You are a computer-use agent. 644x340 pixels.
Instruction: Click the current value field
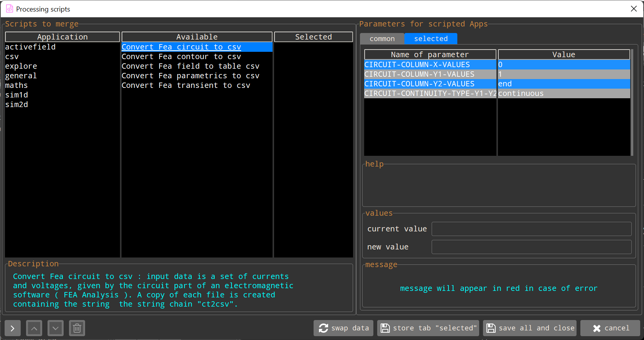(531, 229)
